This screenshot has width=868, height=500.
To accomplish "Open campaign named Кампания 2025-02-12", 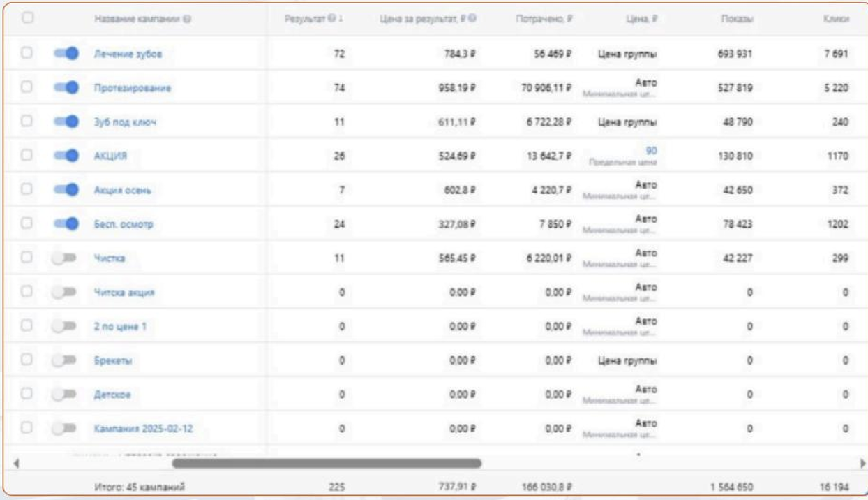I will pos(142,429).
